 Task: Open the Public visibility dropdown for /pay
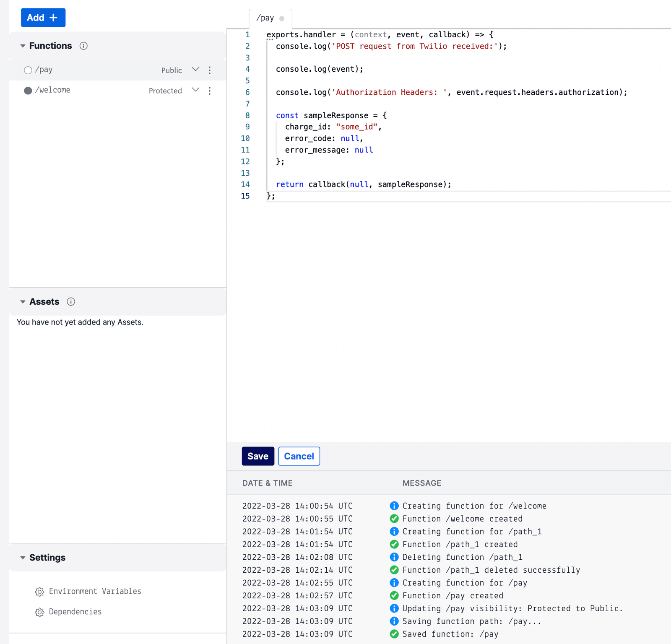point(195,70)
